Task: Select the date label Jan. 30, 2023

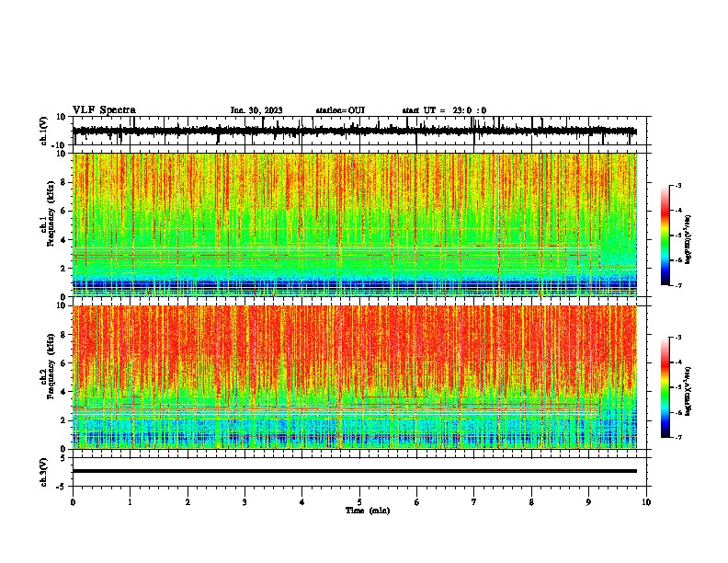Action: 256,110
